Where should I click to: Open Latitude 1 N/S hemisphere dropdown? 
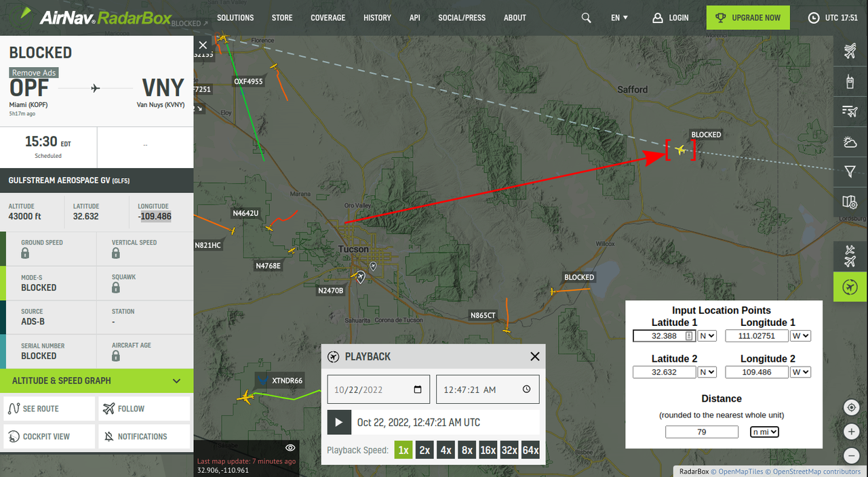click(x=707, y=335)
